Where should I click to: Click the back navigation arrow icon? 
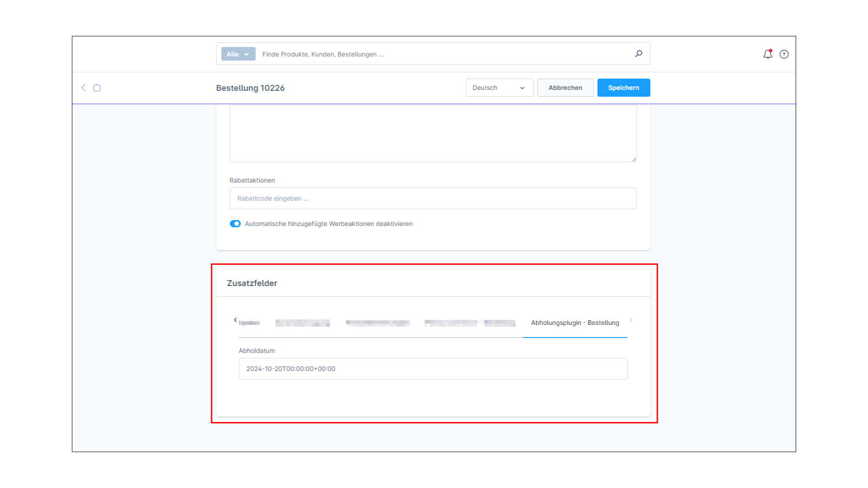(x=84, y=88)
